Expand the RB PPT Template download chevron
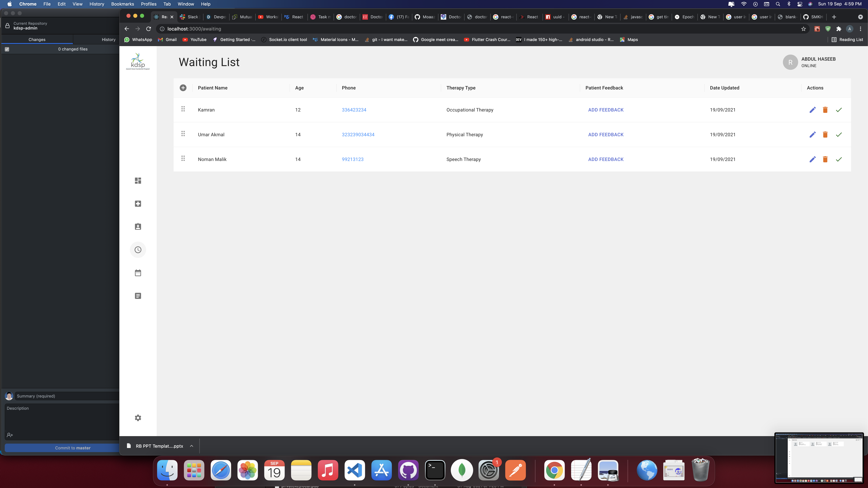This screenshot has height=488, width=868. (x=191, y=446)
